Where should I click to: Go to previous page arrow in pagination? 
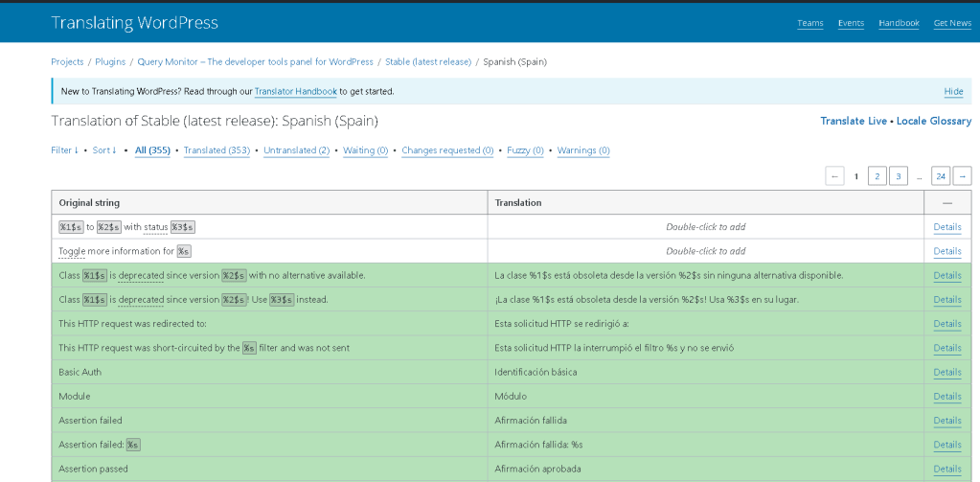click(834, 176)
